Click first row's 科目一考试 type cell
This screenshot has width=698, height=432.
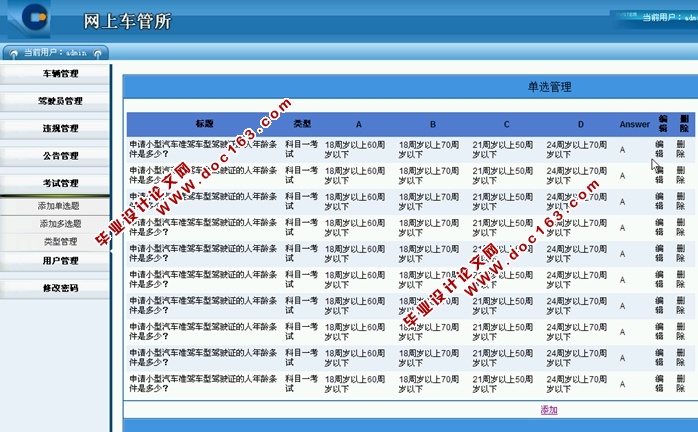click(301, 149)
